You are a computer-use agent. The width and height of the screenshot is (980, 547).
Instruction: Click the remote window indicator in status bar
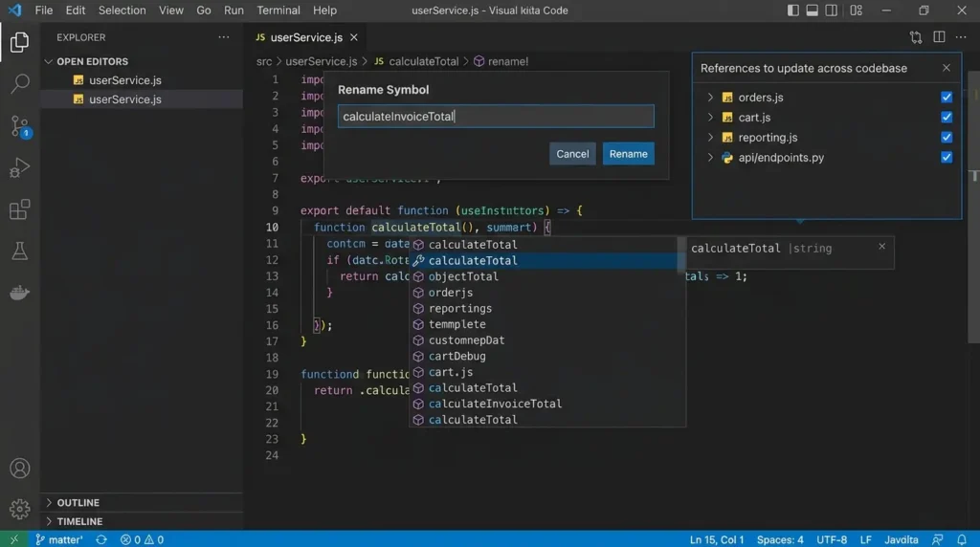tap(13, 539)
